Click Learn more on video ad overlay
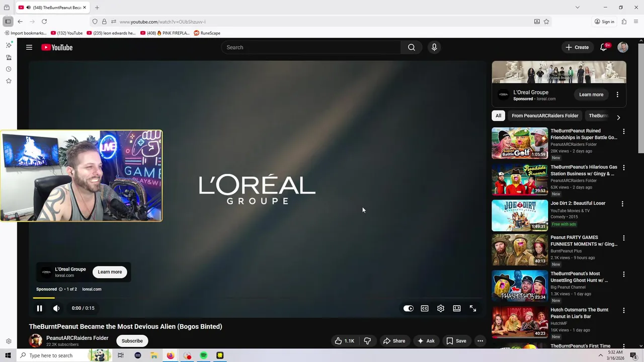This screenshot has height=362, width=644. (x=110, y=272)
